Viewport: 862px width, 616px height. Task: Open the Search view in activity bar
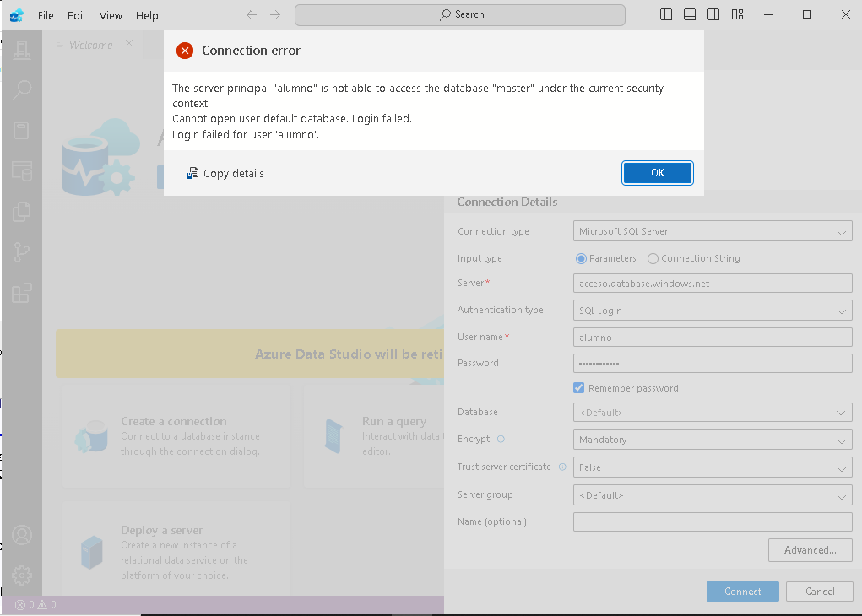(x=22, y=89)
